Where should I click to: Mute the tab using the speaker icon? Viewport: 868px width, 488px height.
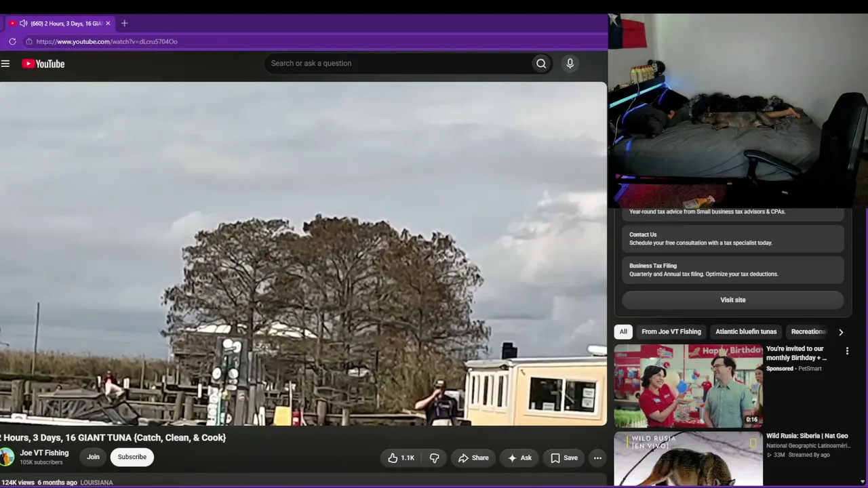click(24, 23)
